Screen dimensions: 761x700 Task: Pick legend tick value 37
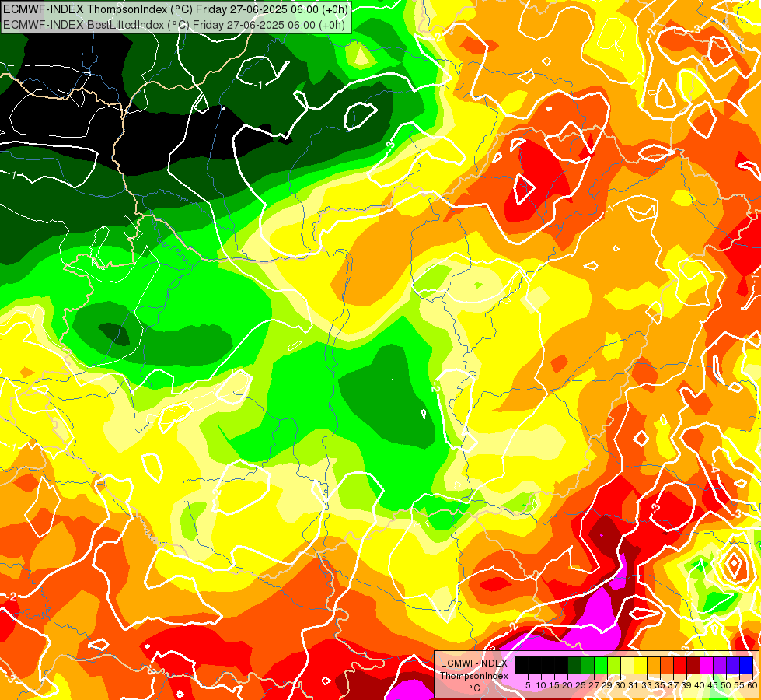[x=674, y=685]
